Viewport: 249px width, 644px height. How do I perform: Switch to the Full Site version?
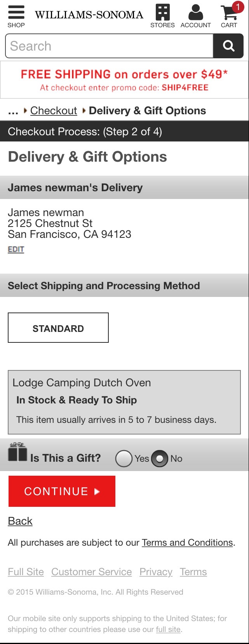(x=26, y=572)
